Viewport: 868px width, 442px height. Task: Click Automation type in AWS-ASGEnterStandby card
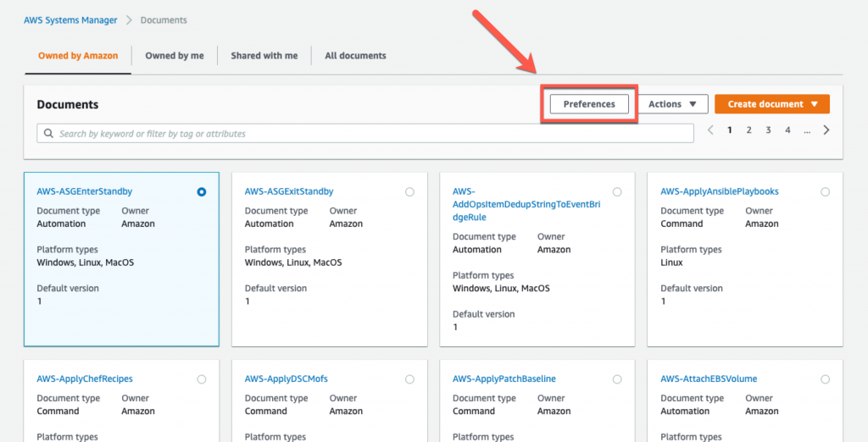61,224
